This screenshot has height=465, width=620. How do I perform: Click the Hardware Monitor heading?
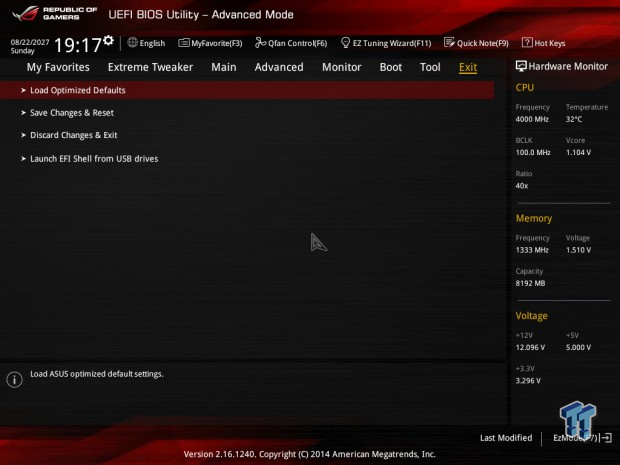pos(568,66)
